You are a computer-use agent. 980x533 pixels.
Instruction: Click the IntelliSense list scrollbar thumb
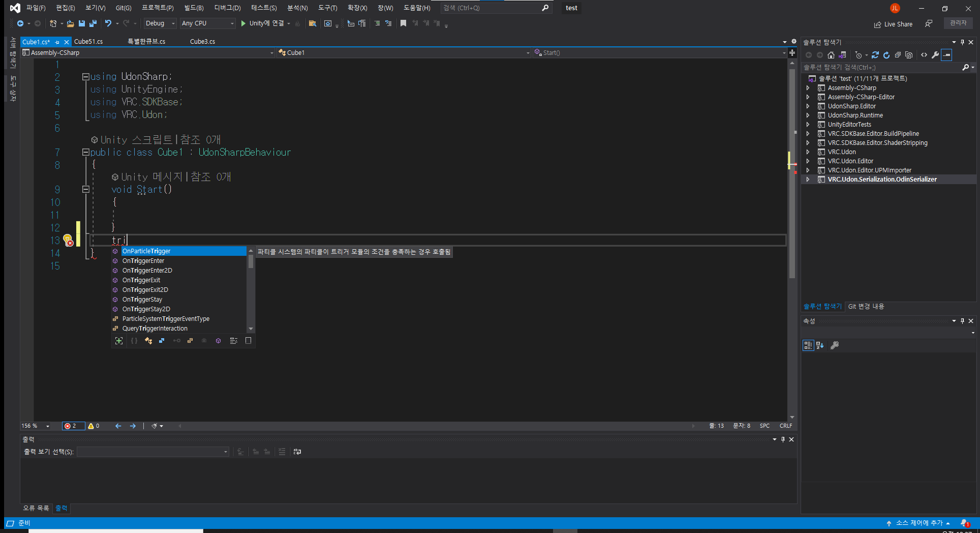coord(251,261)
